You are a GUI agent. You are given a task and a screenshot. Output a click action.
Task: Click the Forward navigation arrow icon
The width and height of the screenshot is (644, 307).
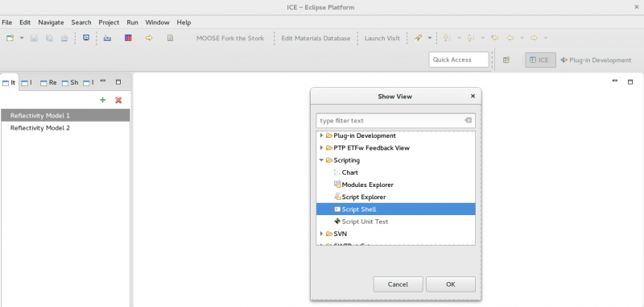[x=534, y=38]
